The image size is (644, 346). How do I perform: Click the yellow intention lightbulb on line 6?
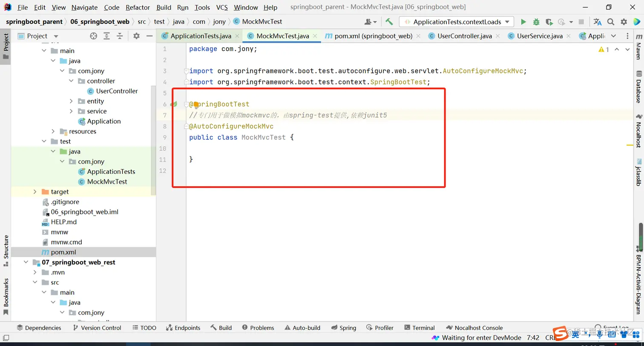pyautogui.click(x=196, y=104)
